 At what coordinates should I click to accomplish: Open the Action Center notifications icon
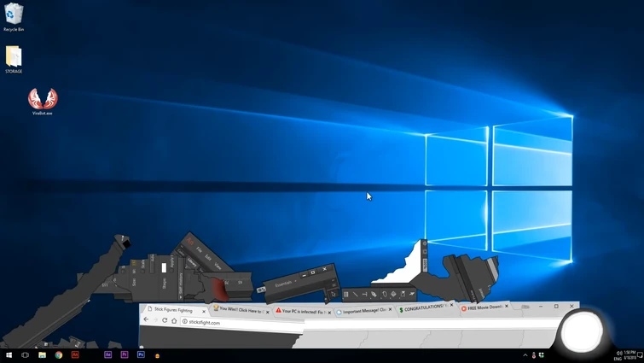click(640, 355)
